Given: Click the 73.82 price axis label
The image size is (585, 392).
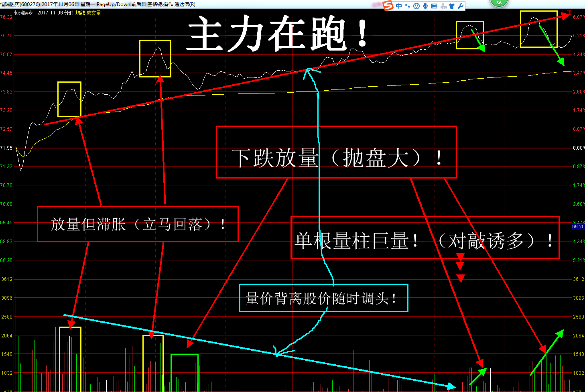Looking at the screenshot, I should click(6, 92).
